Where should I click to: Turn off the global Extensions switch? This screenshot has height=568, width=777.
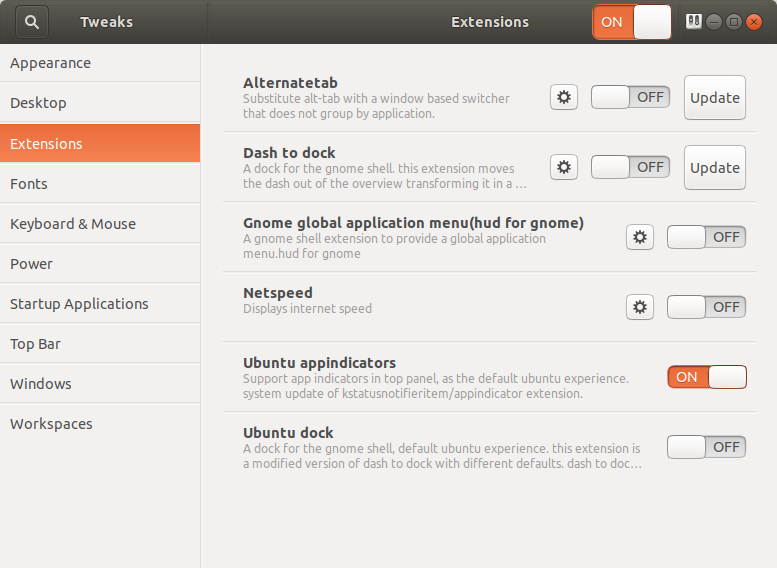[x=632, y=22]
